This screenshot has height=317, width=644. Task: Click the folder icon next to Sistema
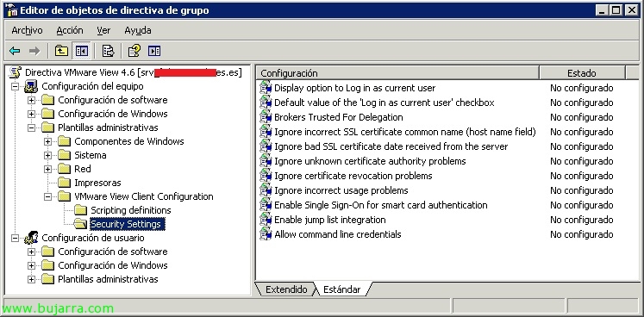coord(64,155)
